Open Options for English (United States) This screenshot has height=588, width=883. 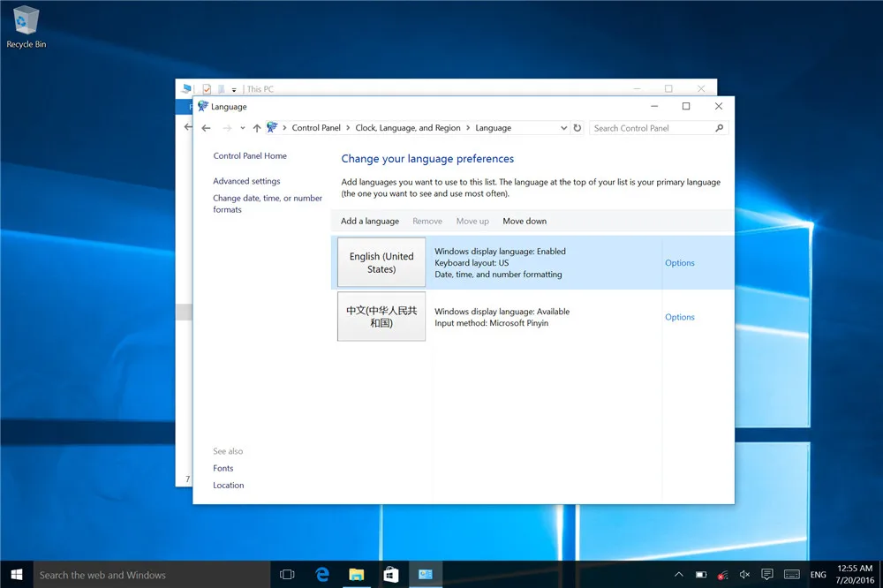point(679,263)
